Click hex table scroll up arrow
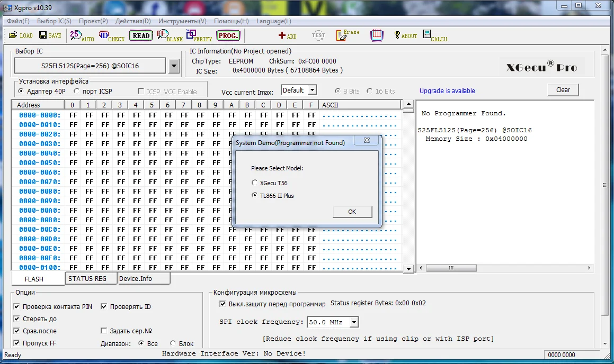 coord(408,104)
